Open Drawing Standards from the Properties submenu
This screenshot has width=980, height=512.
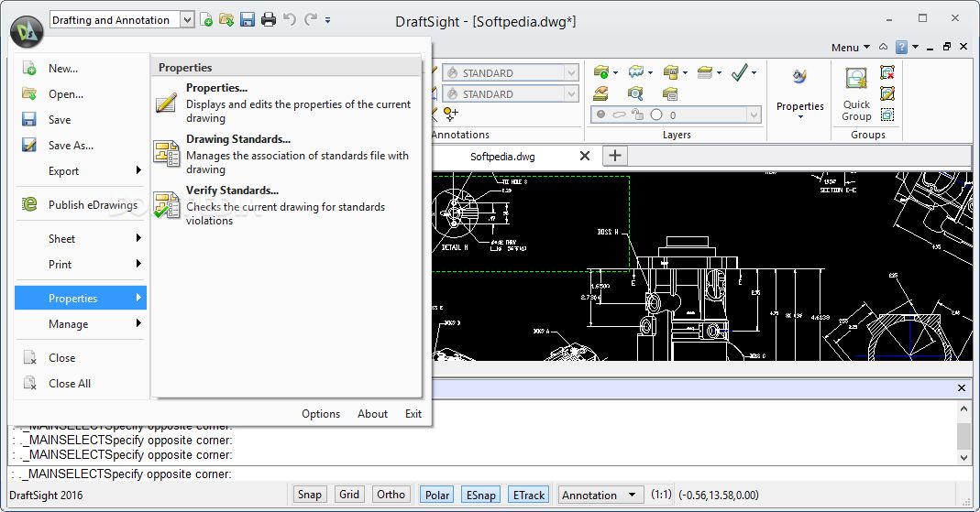pos(237,139)
